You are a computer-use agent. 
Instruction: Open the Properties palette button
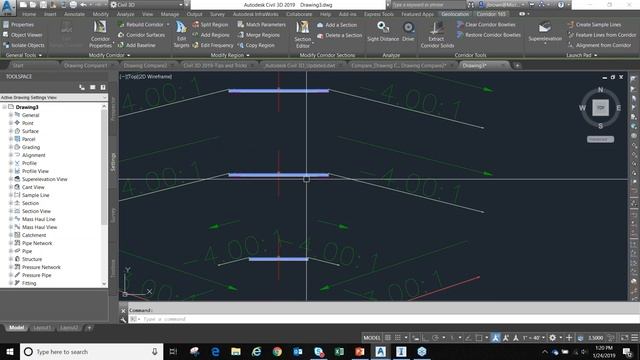tap(18, 24)
